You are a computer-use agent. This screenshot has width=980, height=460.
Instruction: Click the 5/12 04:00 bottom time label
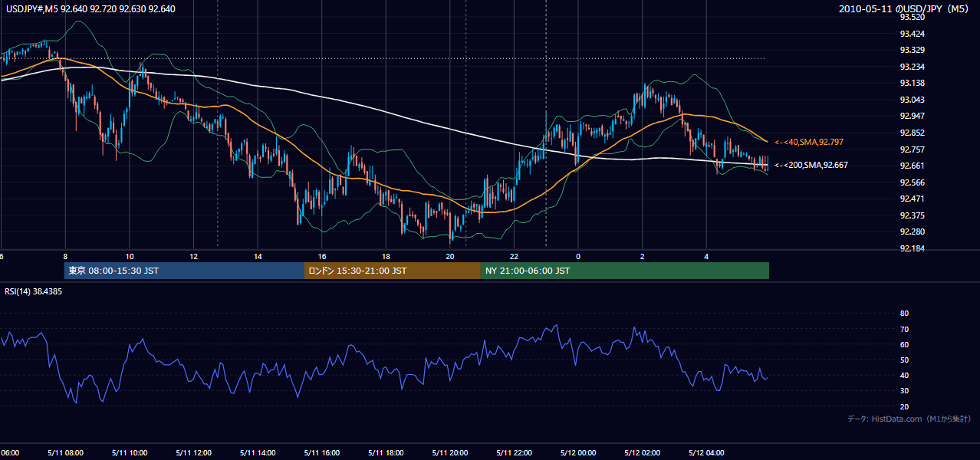point(706,453)
